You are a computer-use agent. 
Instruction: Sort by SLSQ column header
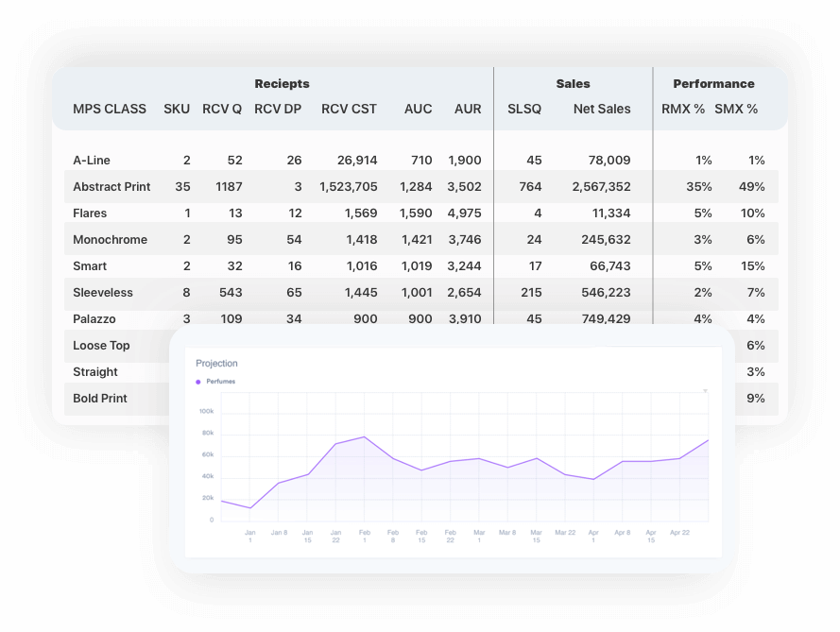pyautogui.click(x=524, y=109)
